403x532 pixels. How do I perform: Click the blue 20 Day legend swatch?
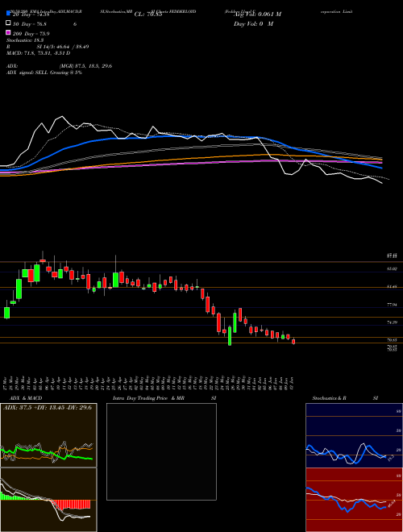coord(9,14)
